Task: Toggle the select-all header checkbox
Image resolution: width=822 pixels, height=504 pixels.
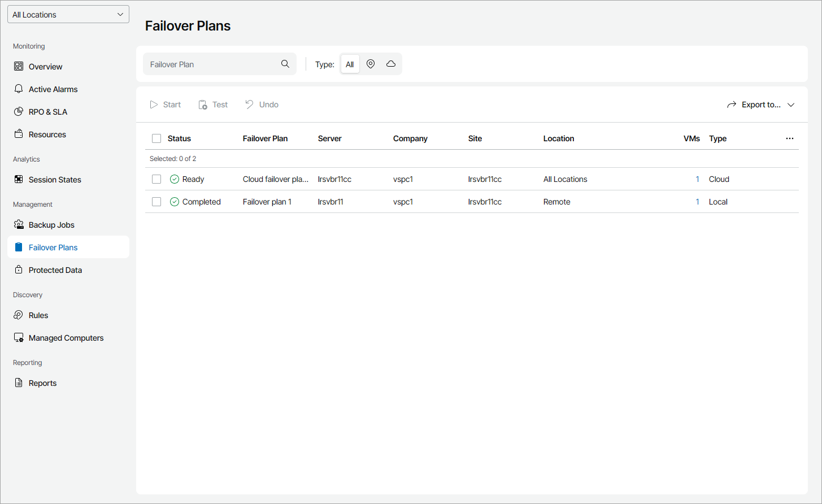Action: (x=156, y=138)
